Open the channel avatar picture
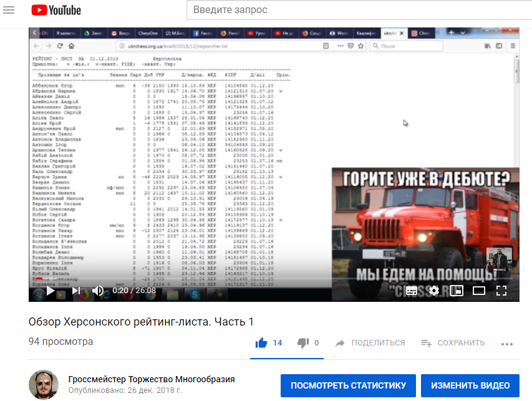 [43, 385]
